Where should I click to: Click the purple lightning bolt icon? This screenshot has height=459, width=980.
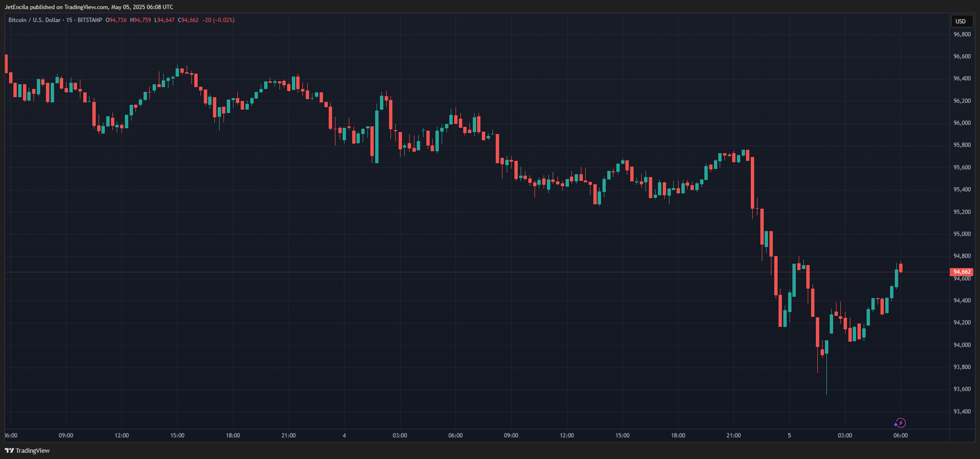coord(900,423)
